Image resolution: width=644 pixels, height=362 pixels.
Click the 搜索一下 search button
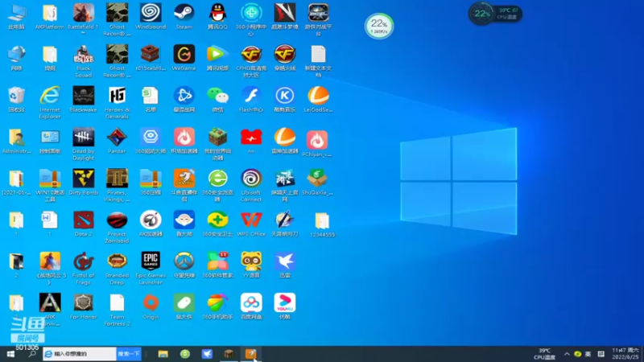point(129,354)
